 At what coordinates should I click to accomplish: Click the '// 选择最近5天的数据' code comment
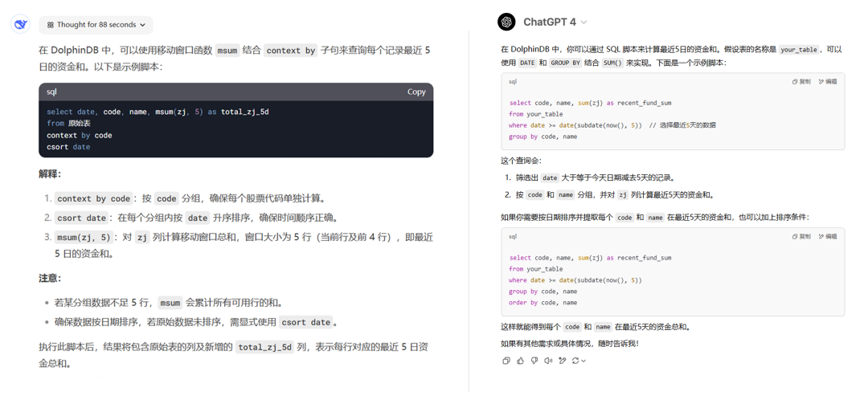coord(682,125)
